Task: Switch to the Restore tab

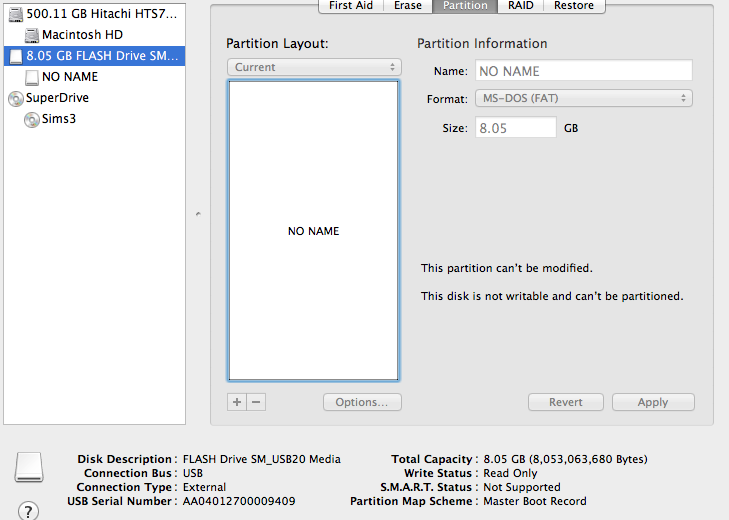Action: pyautogui.click(x=574, y=6)
